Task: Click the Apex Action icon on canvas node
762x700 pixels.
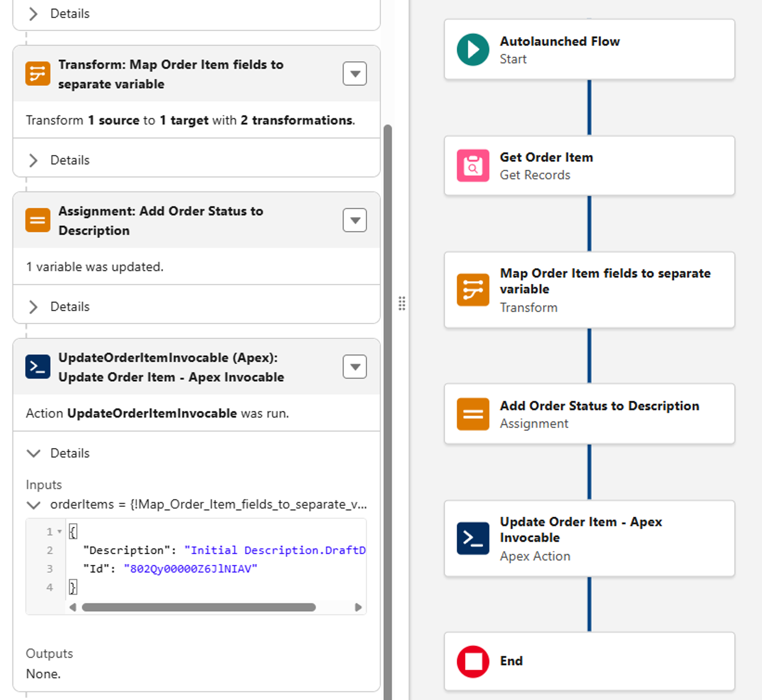Action: coord(473,538)
